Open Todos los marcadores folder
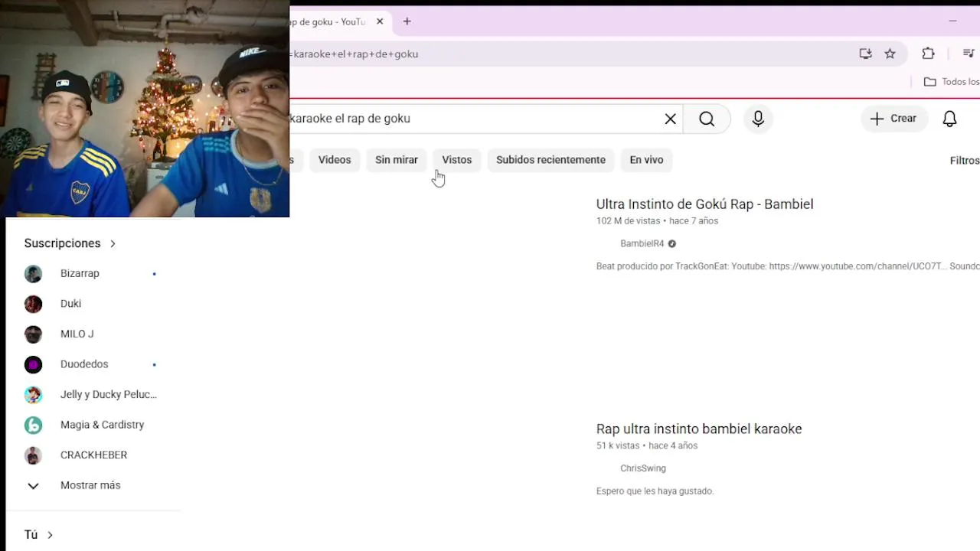The width and height of the screenshot is (980, 551). tap(952, 82)
